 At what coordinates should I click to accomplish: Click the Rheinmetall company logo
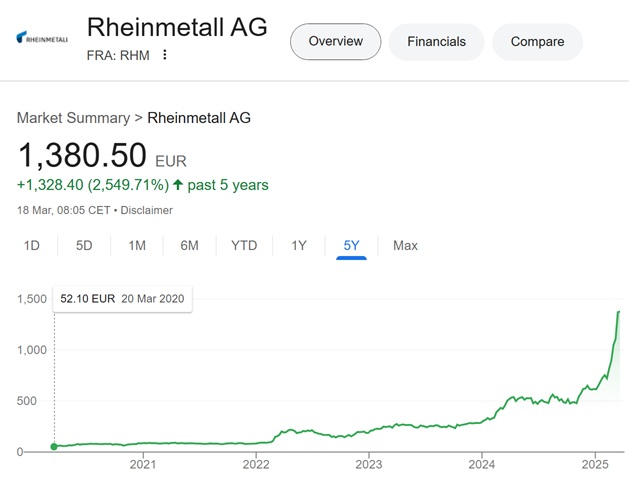point(42,38)
